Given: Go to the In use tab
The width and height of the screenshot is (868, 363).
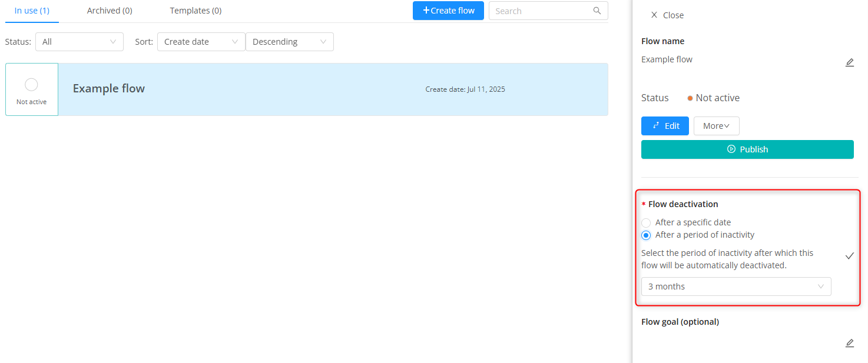Looking at the screenshot, I should [32, 11].
